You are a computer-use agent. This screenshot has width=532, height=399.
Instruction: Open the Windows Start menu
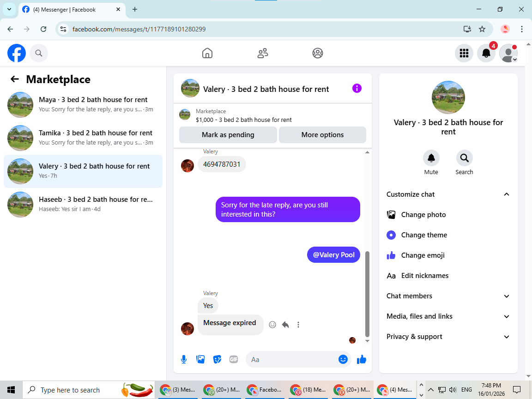tap(11, 390)
